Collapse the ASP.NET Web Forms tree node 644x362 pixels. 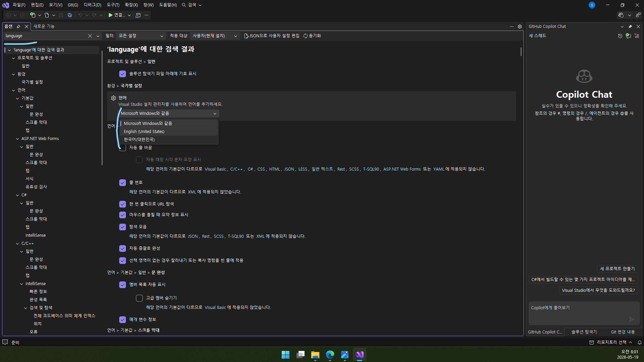(x=17, y=139)
